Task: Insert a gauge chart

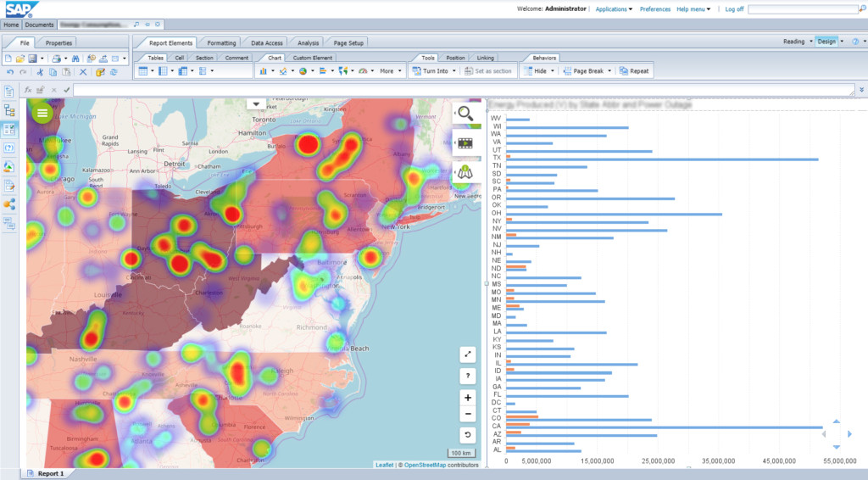Action: pos(363,71)
